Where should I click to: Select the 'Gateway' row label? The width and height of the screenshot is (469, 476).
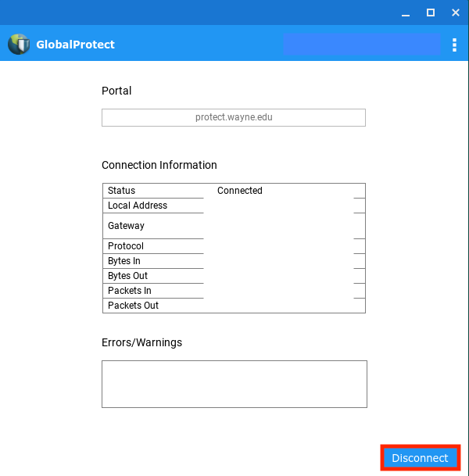(126, 226)
